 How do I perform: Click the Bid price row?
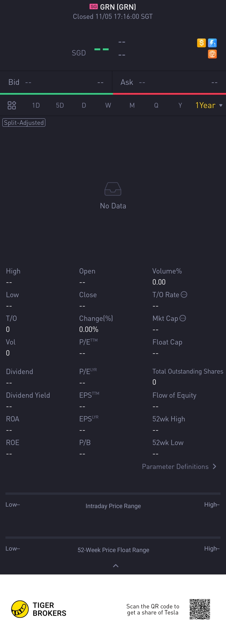point(56,82)
